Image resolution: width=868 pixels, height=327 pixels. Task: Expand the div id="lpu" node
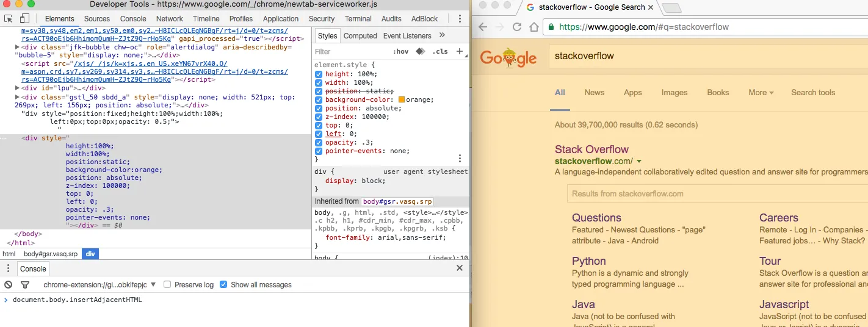[17, 88]
